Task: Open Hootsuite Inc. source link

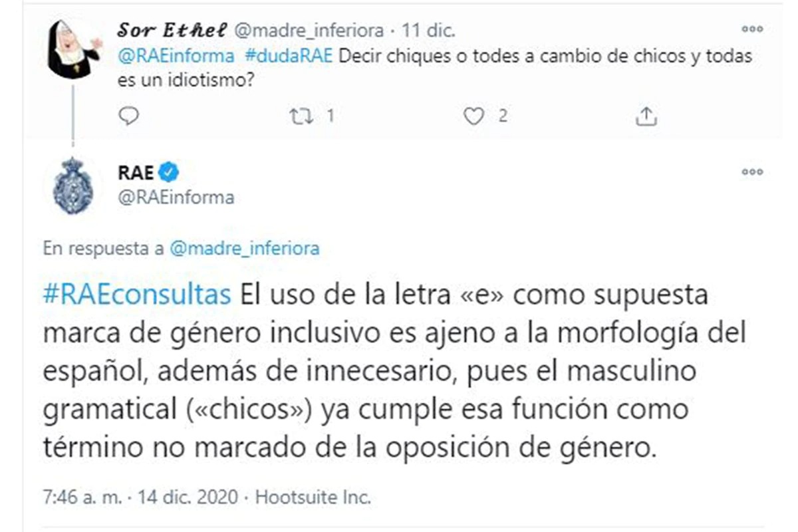Action: pos(313,497)
